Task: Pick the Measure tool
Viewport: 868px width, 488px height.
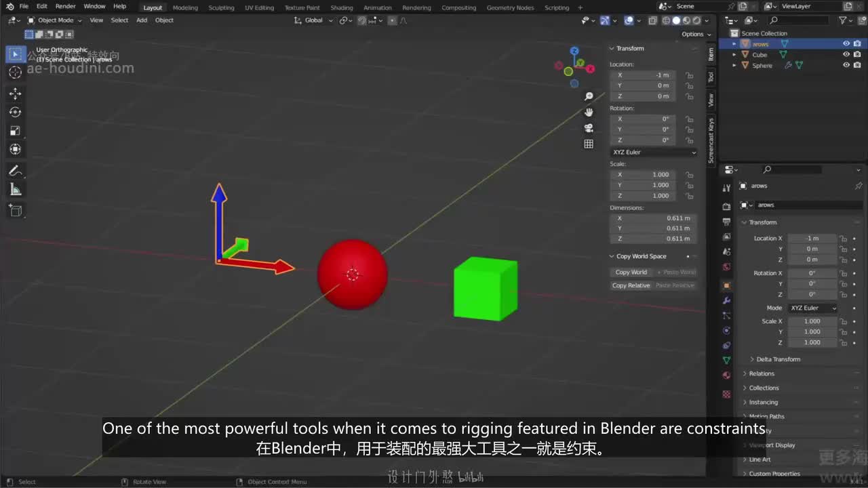Action: 15,190
